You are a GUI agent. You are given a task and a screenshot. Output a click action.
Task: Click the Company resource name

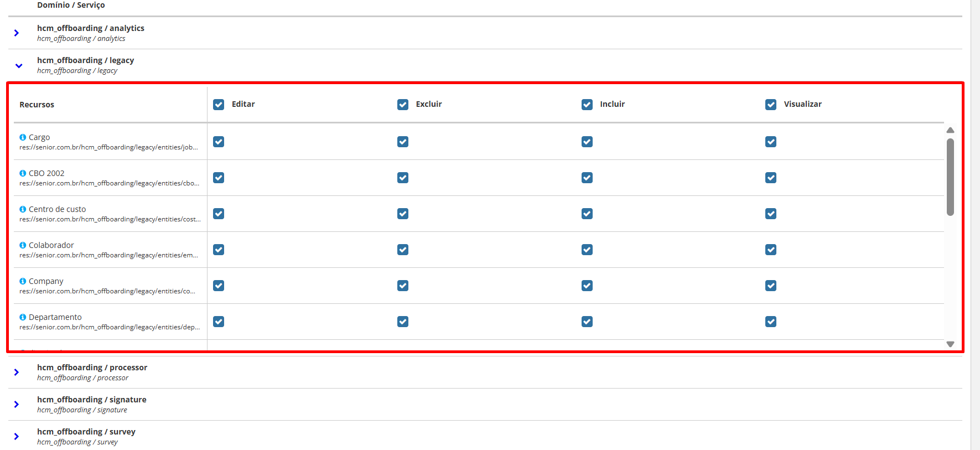tap(46, 281)
